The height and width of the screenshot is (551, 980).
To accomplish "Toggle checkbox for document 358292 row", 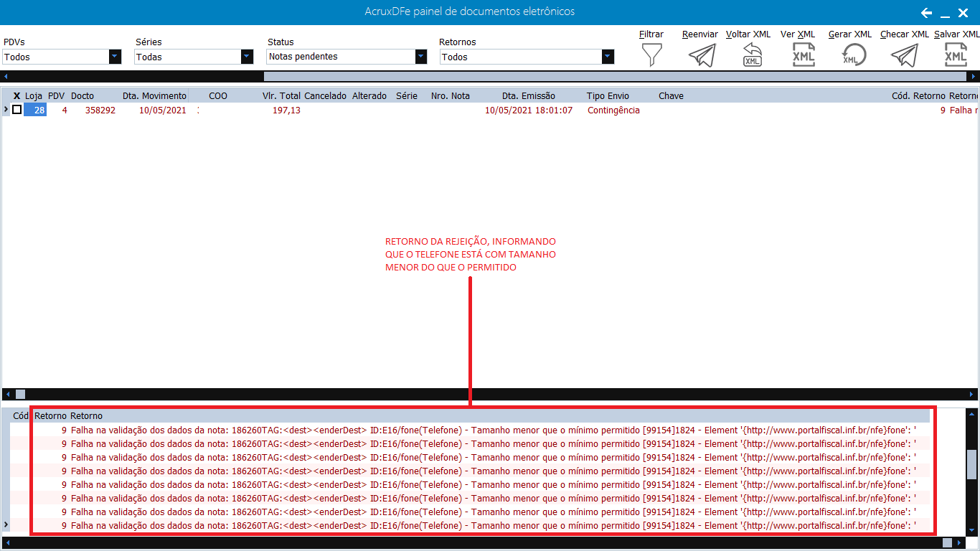I will [x=17, y=110].
